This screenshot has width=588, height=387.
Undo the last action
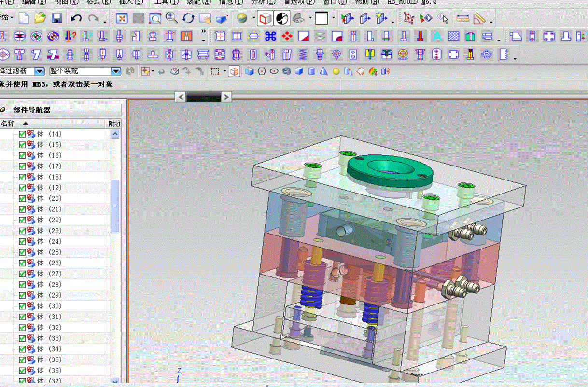pos(76,18)
